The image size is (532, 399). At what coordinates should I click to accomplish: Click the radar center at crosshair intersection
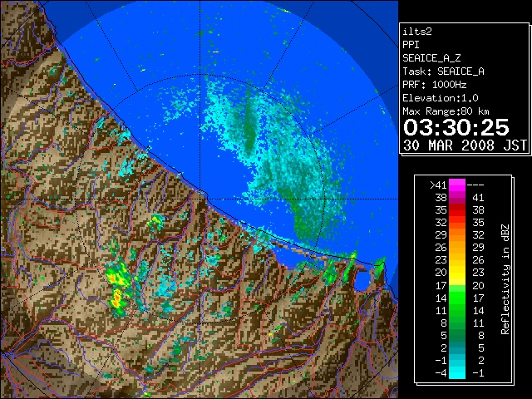(x=200, y=199)
